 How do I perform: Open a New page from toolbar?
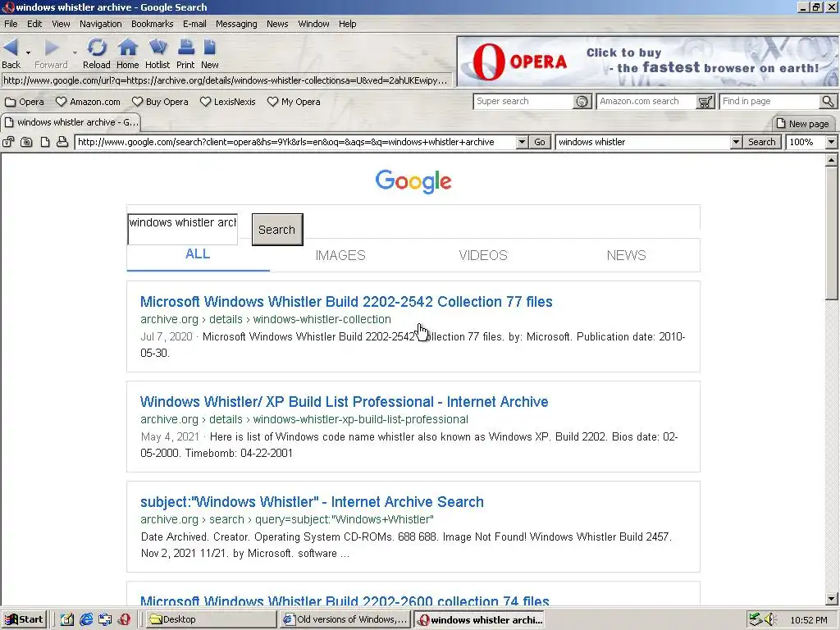209,48
